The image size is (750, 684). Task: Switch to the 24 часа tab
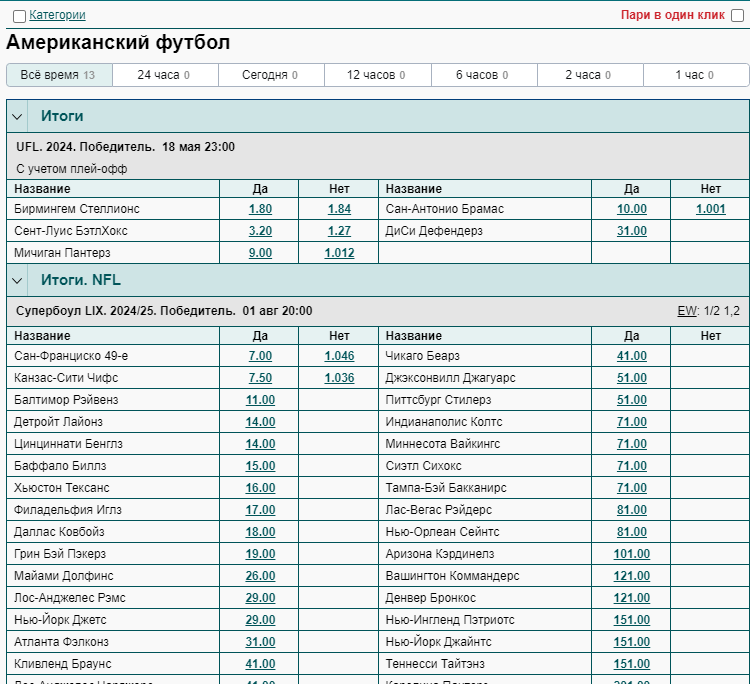click(165, 75)
